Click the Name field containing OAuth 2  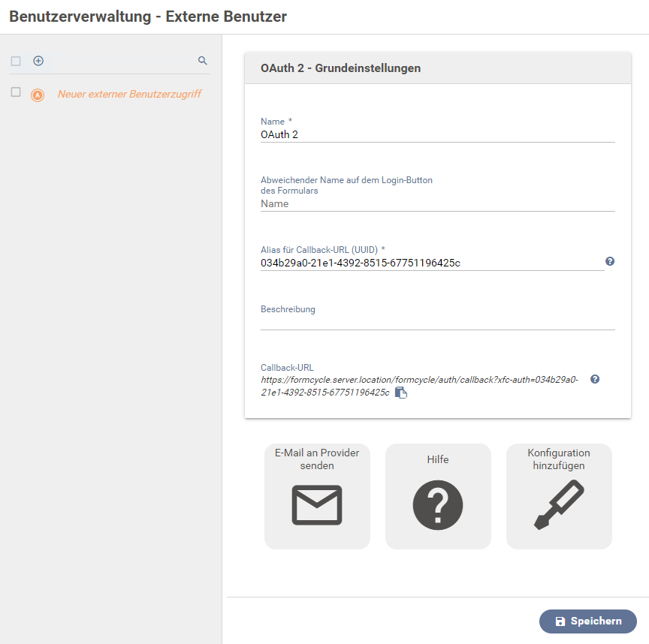tap(437, 134)
